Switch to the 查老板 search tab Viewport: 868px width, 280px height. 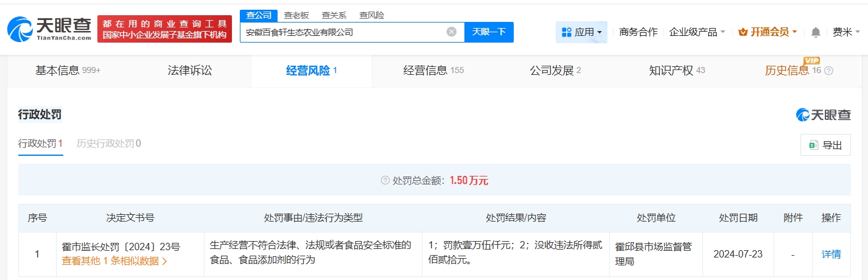coord(296,15)
